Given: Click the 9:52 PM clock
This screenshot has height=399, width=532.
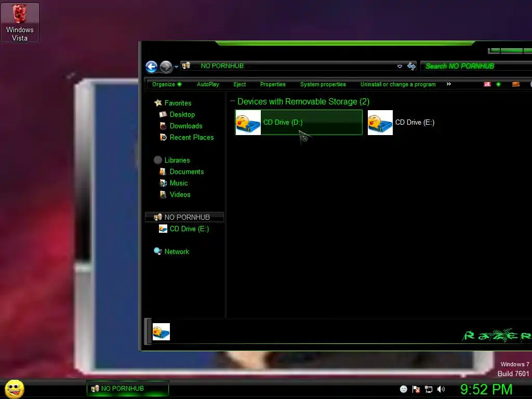Looking at the screenshot, I should click(486, 389).
